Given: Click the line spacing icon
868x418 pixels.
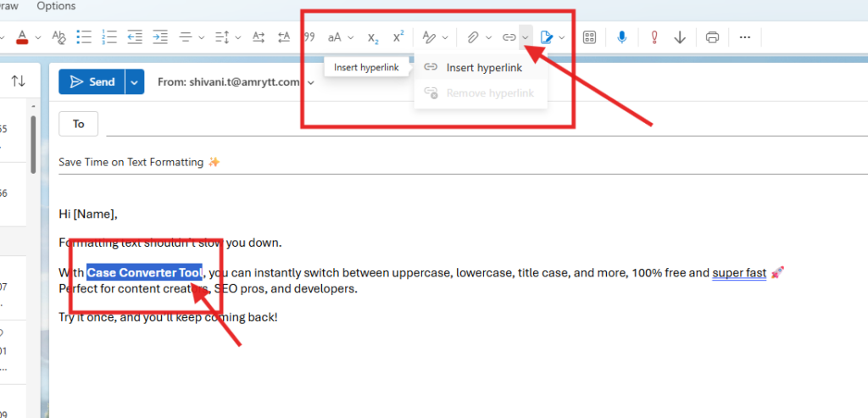Looking at the screenshot, I should (222, 37).
